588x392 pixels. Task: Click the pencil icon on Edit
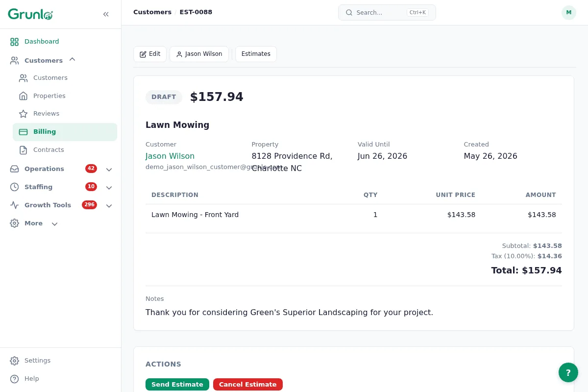pos(143,54)
